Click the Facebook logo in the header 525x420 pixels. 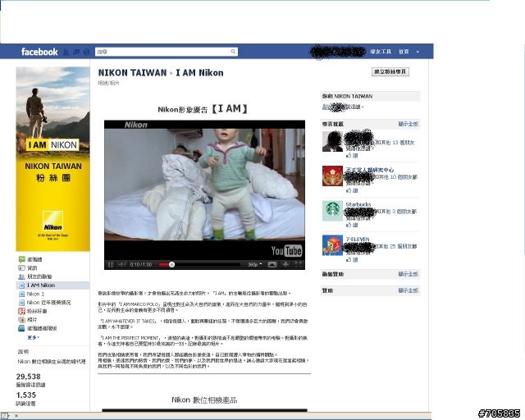[x=39, y=52]
